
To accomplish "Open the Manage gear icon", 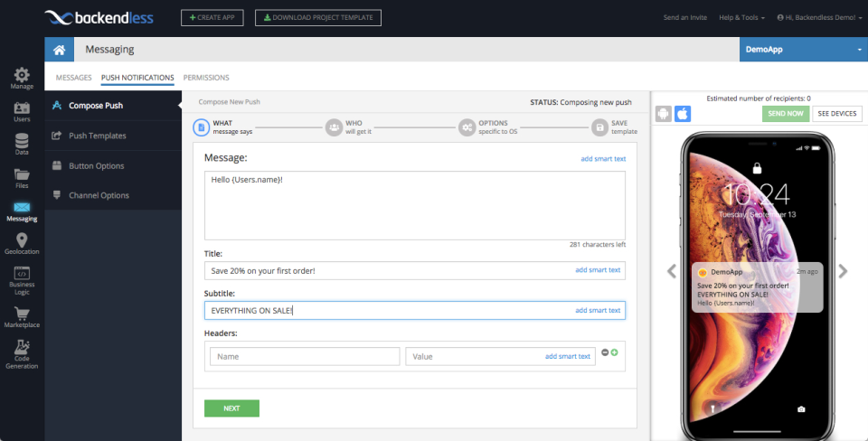I will 22,75.
